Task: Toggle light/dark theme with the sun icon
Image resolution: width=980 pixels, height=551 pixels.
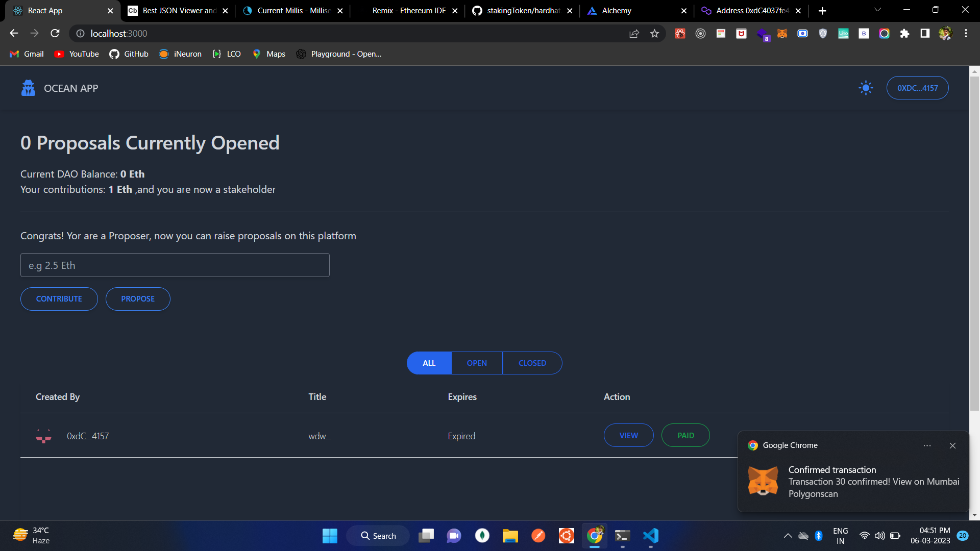Action: coord(865,88)
